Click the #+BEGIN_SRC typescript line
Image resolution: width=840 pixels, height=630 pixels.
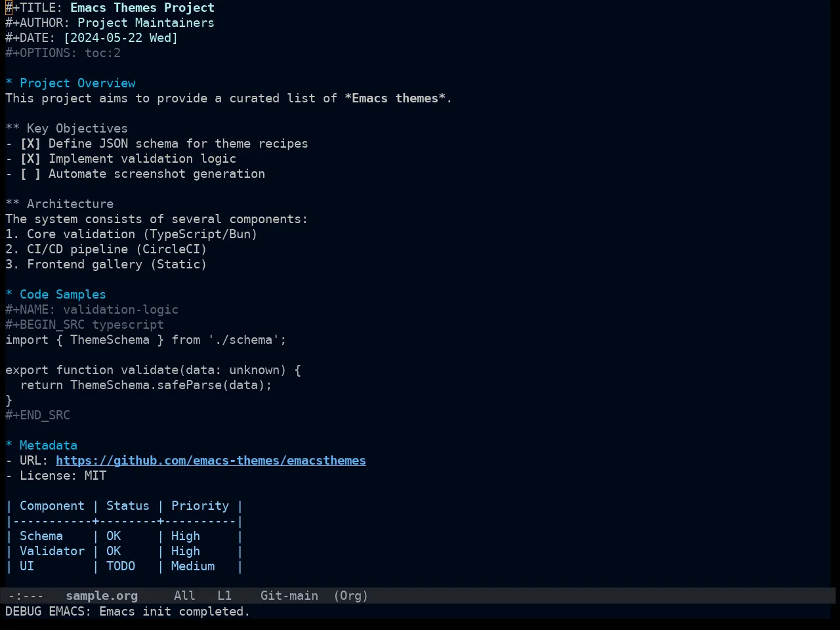[85, 325]
